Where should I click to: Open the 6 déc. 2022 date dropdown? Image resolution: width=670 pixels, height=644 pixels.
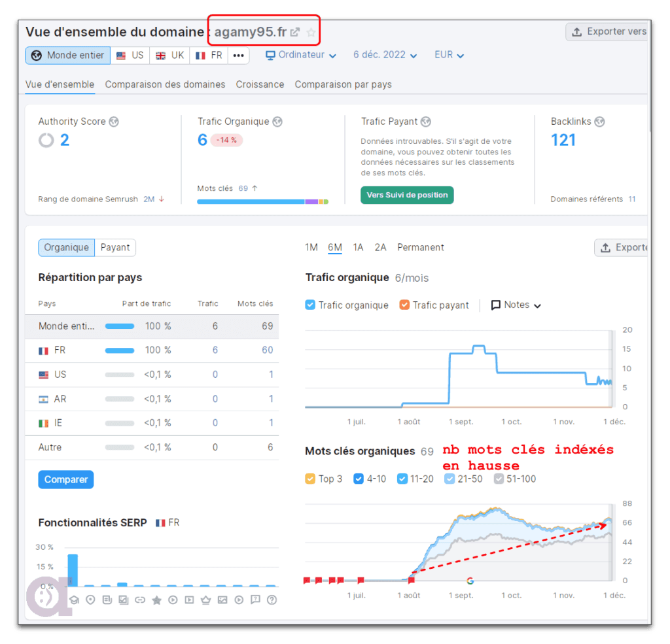[x=385, y=55]
